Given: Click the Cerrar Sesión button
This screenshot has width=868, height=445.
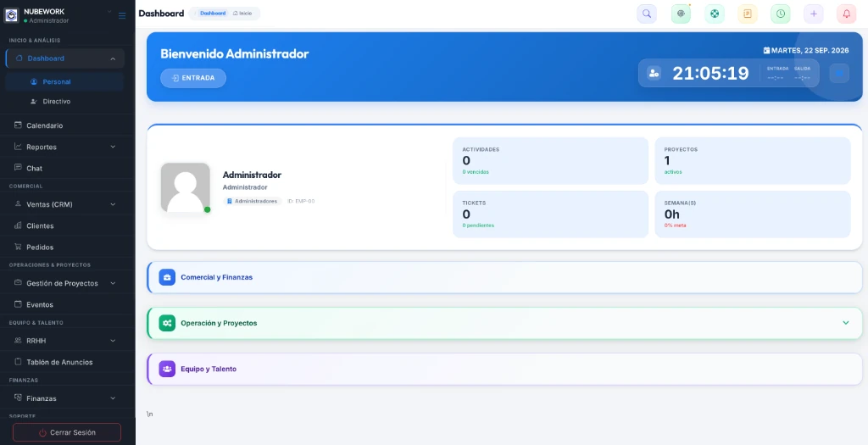Looking at the screenshot, I should [67, 432].
